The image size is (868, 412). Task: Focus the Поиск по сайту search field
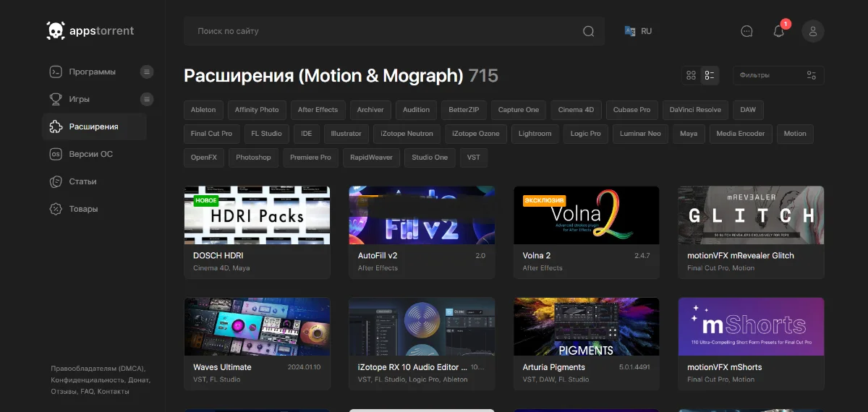pos(394,31)
